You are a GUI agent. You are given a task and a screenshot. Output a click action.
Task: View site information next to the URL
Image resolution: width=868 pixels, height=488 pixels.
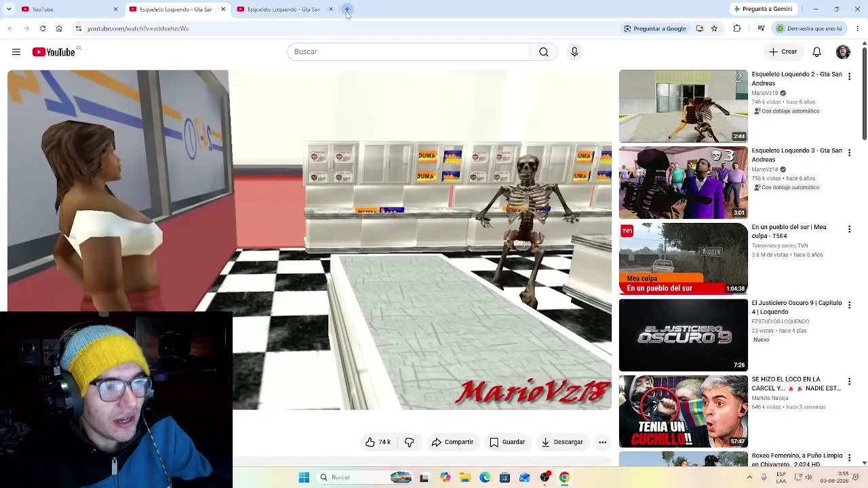coord(79,28)
